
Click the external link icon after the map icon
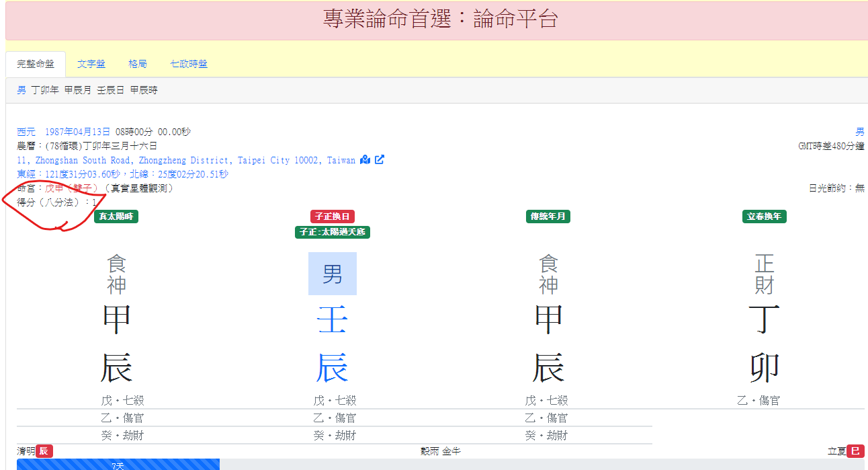(380, 160)
